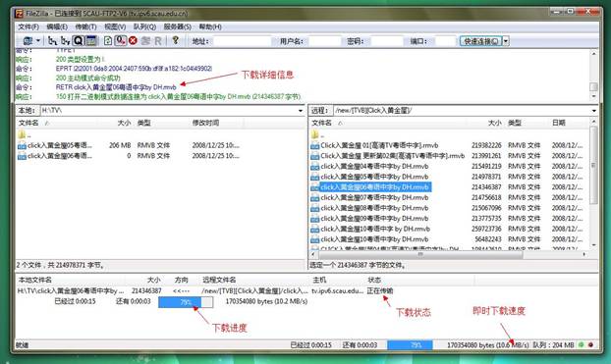Image resolution: width=611 pixels, height=364 pixels.
Task: Select remote file with size 259723736
Action: coord(448,229)
